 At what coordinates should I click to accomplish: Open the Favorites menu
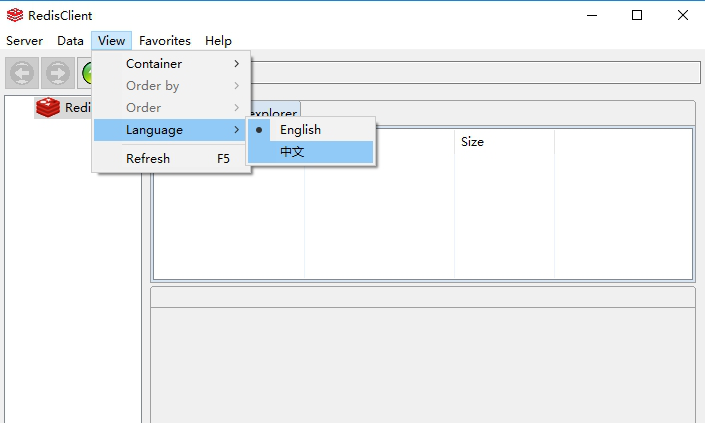[x=165, y=41]
